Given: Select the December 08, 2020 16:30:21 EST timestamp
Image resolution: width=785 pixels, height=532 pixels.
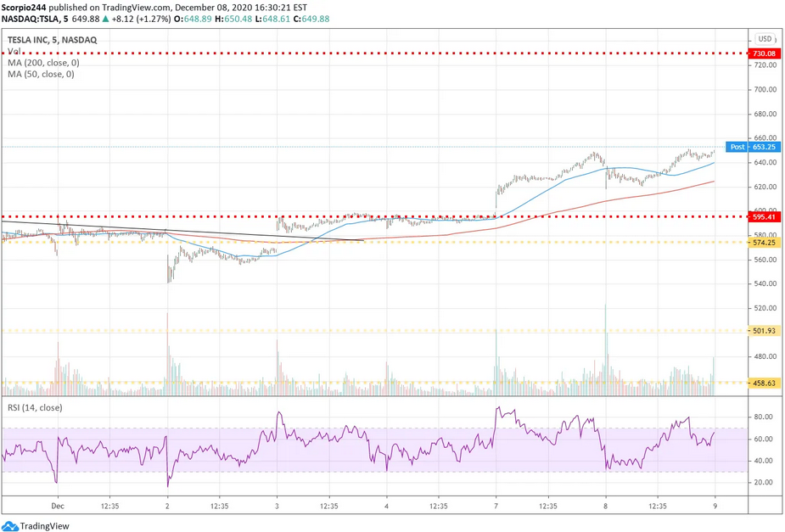Looking at the screenshot, I should (240, 8).
